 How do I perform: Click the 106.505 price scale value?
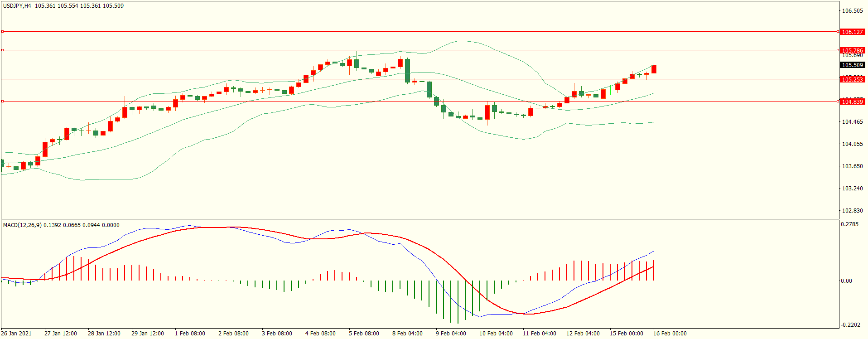click(x=852, y=10)
